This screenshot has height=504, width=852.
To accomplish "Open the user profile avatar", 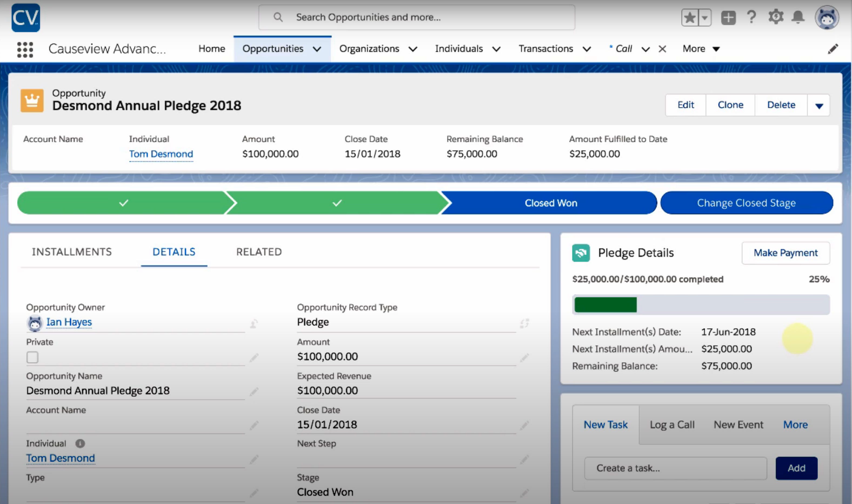I will point(827,18).
